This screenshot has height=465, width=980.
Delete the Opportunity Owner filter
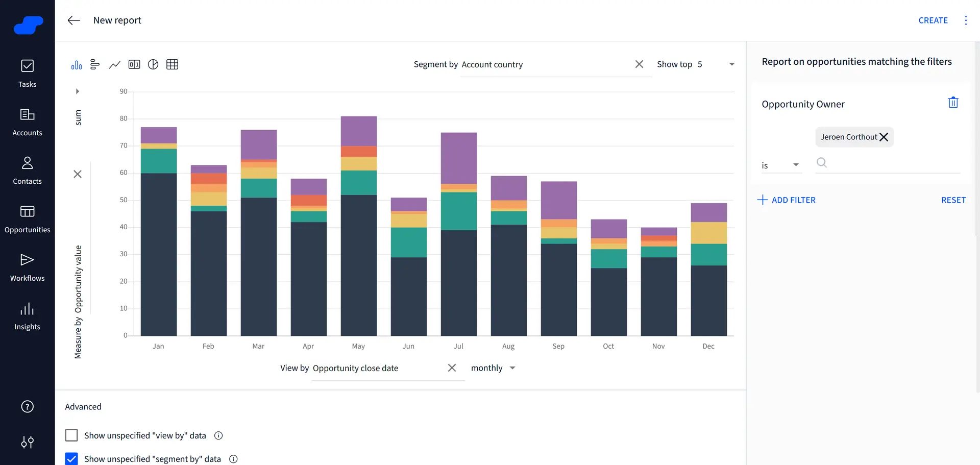(953, 103)
